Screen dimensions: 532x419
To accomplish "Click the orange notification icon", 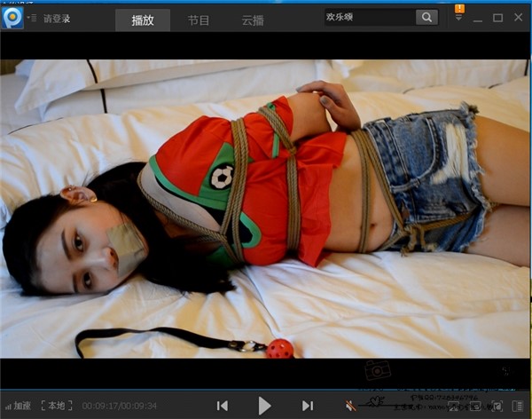I will (x=458, y=9).
